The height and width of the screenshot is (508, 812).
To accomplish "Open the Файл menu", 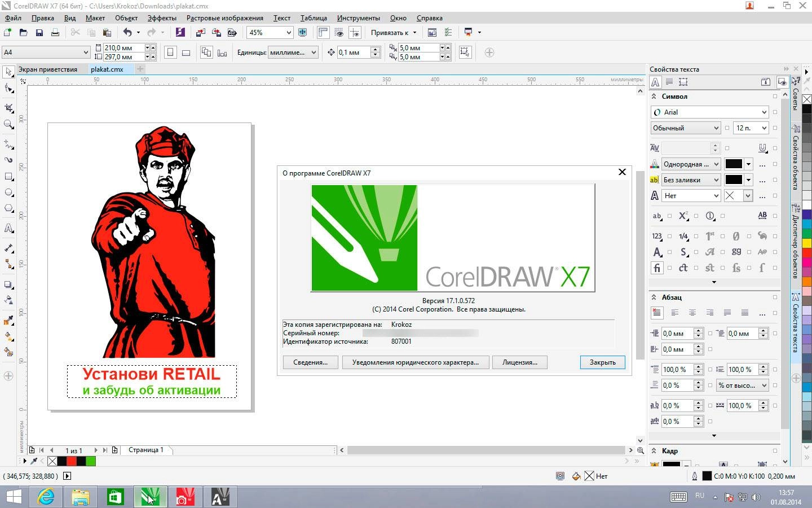I will (x=13, y=18).
